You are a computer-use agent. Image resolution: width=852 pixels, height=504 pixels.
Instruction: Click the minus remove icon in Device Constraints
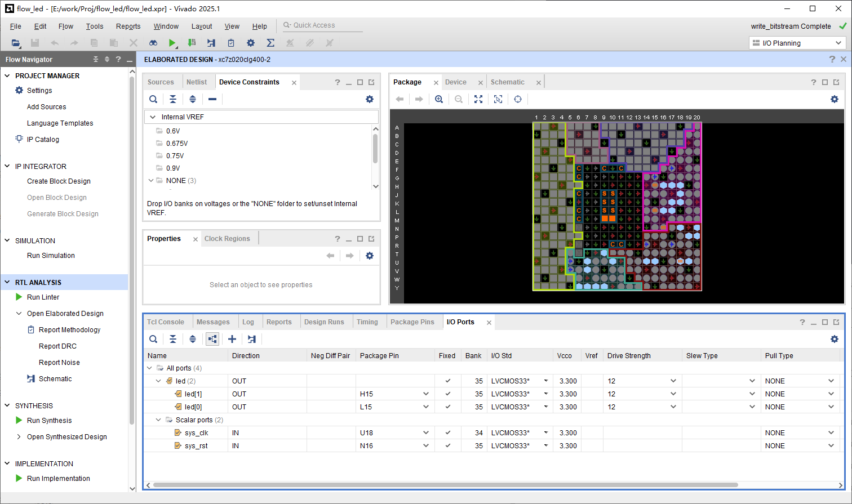point(212,99)
